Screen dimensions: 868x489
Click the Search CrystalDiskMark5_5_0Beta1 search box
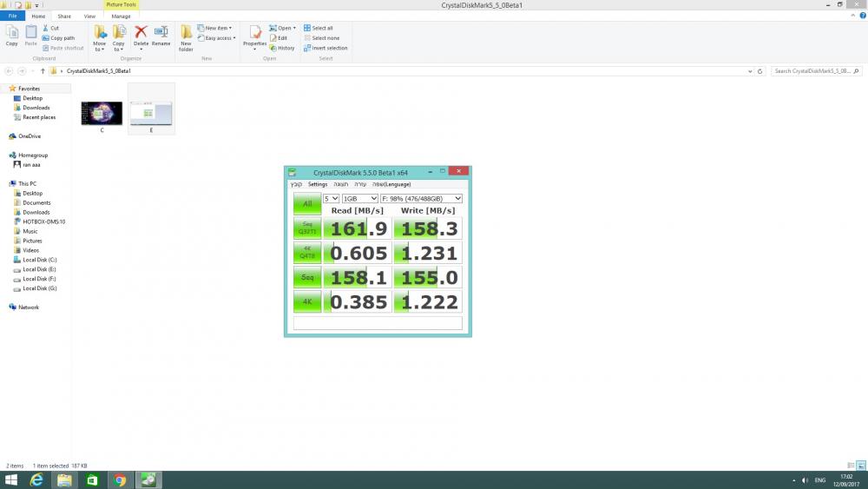click(816, 71)
